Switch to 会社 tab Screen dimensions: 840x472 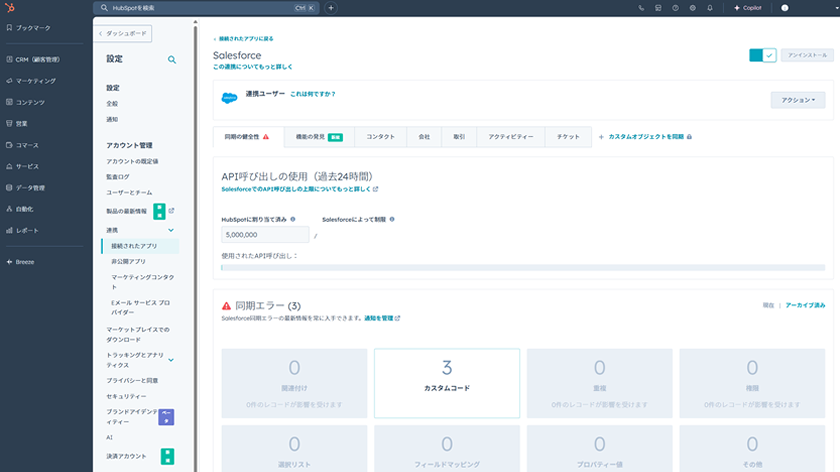click(424, 137)
